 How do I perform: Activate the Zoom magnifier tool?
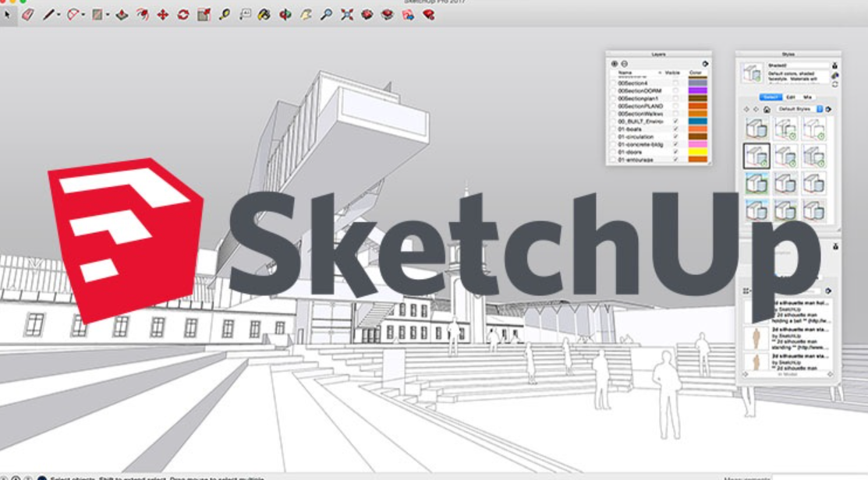[x=327, y=15]
